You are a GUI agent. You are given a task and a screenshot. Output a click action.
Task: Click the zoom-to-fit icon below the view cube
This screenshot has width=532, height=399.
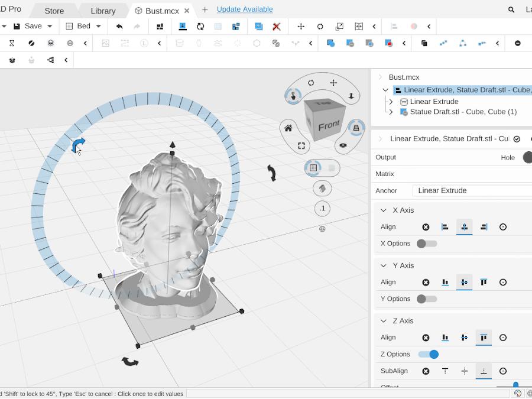point(302,145)
